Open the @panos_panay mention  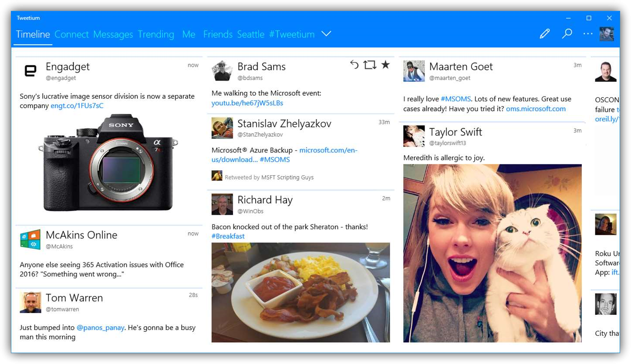(101, 327)
